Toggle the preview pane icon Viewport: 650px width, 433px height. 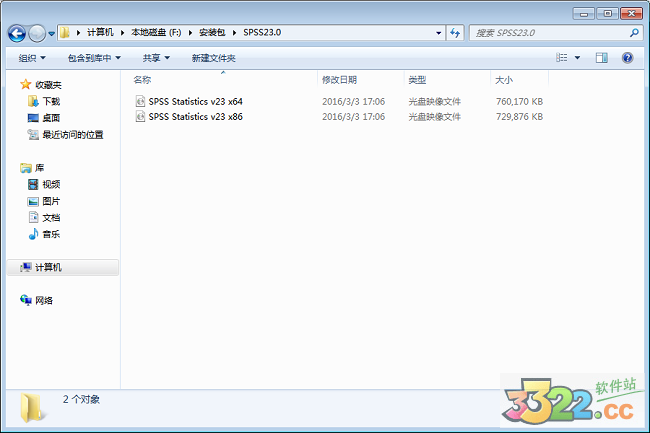click(601, 58)
